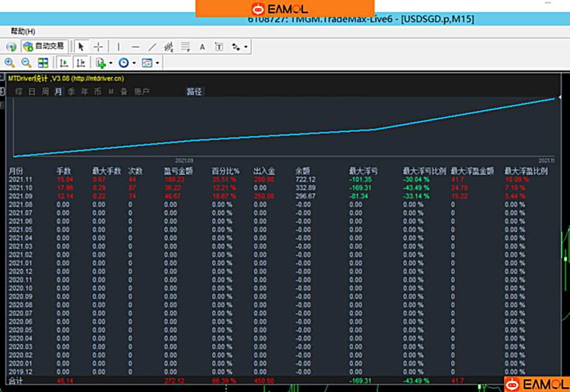Click total profit value 272.12
This screenshot has width=570, height=392.
pyautogui.click(x=174, y=381)
